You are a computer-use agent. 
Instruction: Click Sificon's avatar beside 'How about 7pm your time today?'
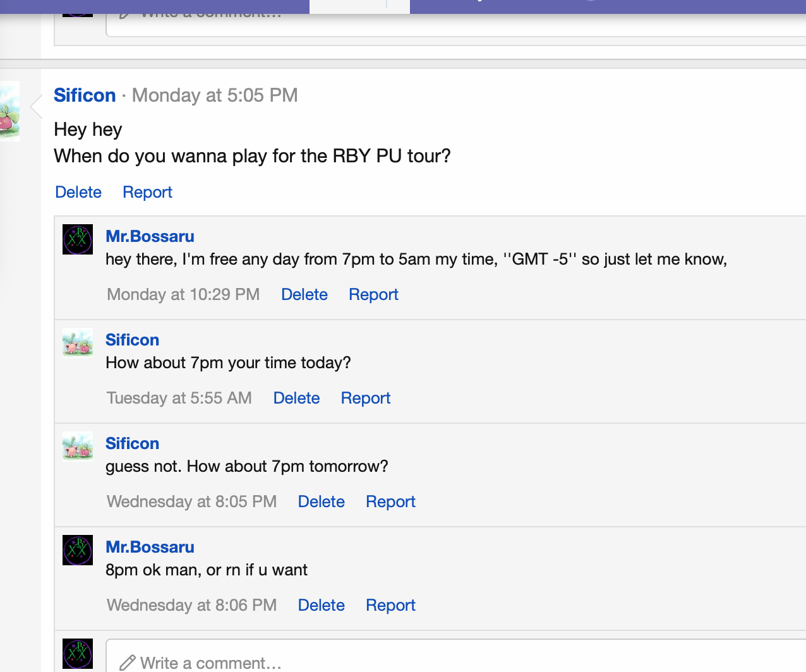tap(78, 343)
